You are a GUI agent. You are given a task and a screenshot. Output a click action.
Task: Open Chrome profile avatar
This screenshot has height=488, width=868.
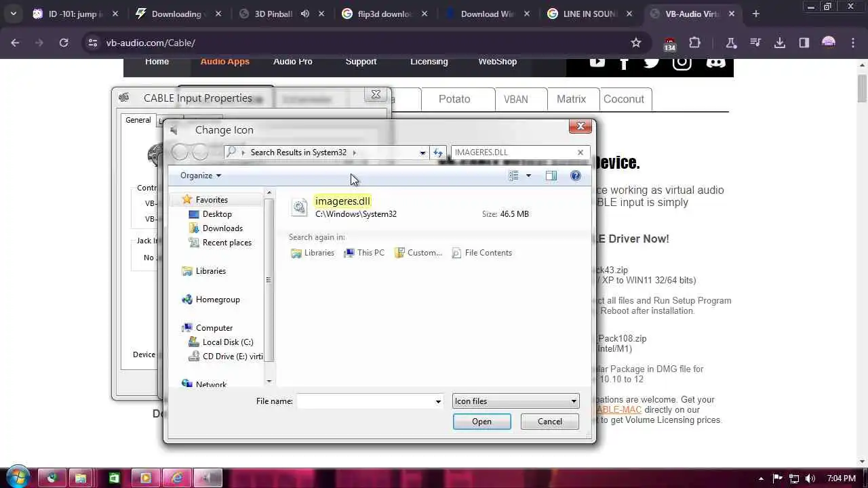point(829,43)
